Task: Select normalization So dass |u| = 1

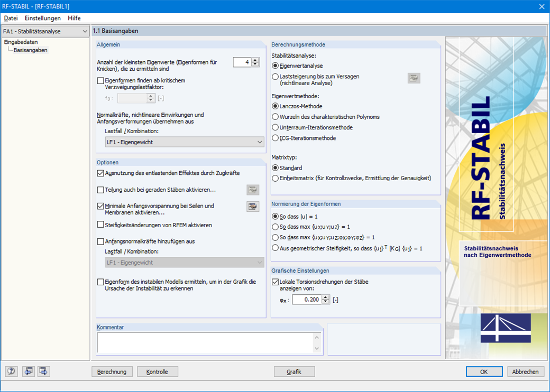Action: [x=276, y=217]
